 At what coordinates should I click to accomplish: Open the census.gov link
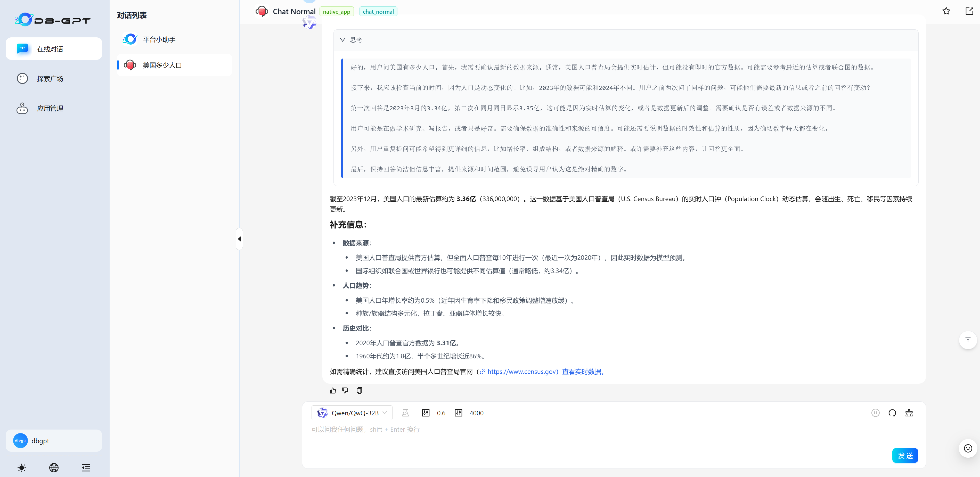522,372
